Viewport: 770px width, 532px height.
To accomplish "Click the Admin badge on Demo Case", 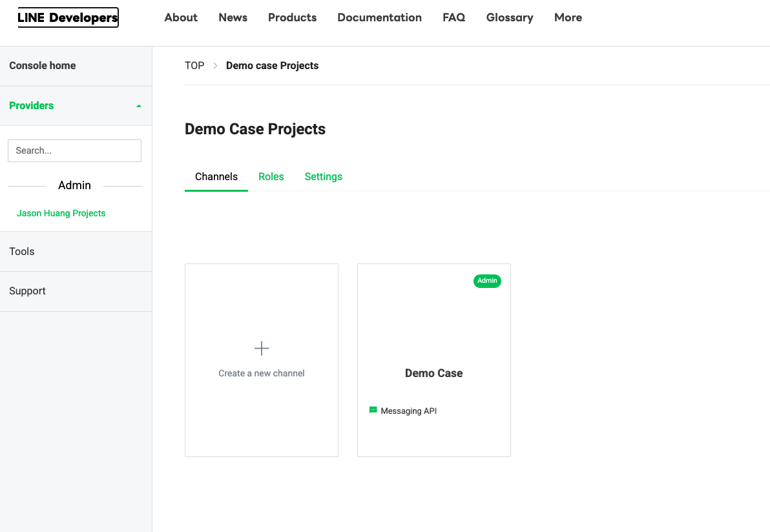I will tap(487, 281).
